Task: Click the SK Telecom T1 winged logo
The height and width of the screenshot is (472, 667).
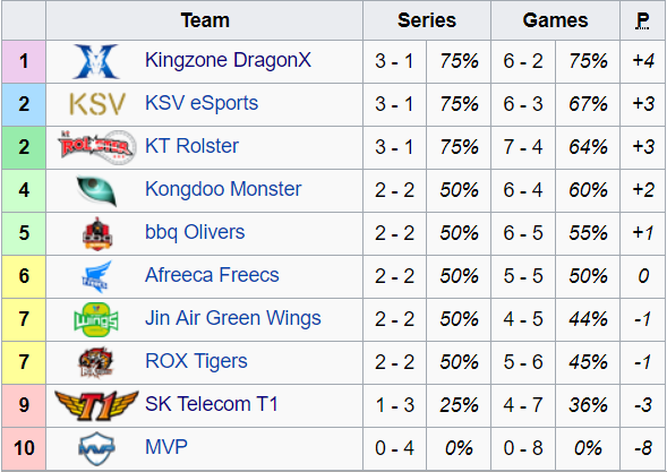Action: 96,405
